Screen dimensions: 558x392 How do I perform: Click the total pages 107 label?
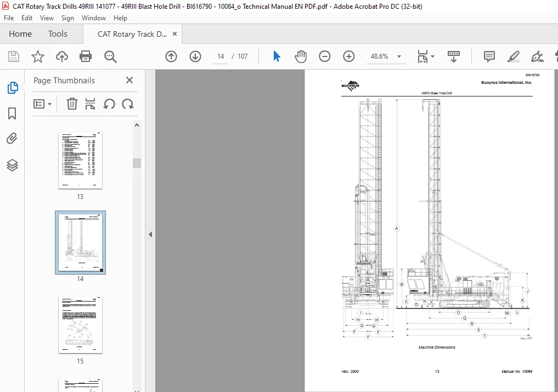click(243, 56)
